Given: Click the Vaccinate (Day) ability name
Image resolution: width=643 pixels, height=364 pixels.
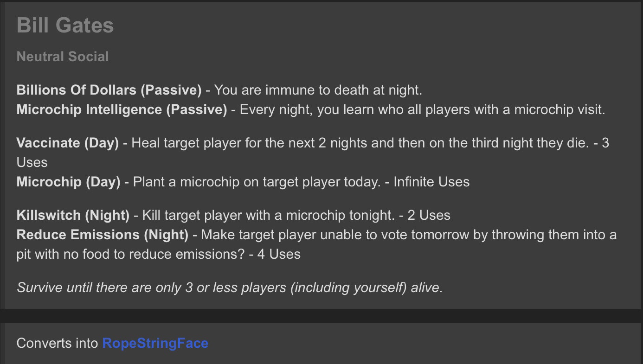Looking at the screenshot, I should [x=68, y=143].
